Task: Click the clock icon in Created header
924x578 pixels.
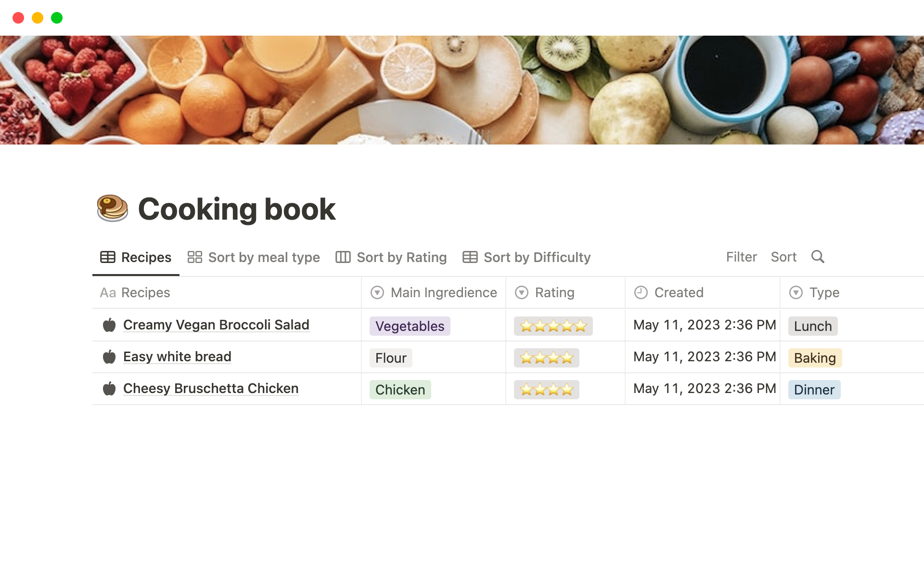Action: (x=641, y=292)
